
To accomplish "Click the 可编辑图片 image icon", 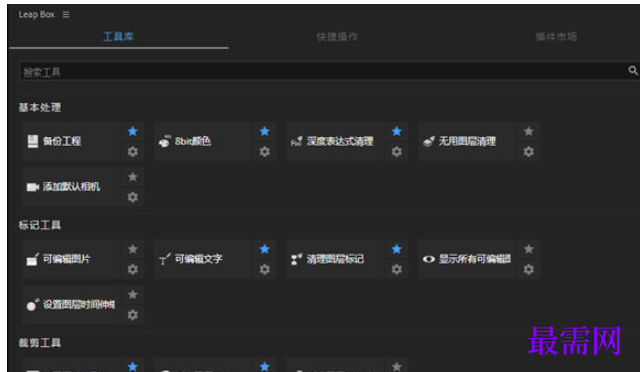I will (33, 259).
